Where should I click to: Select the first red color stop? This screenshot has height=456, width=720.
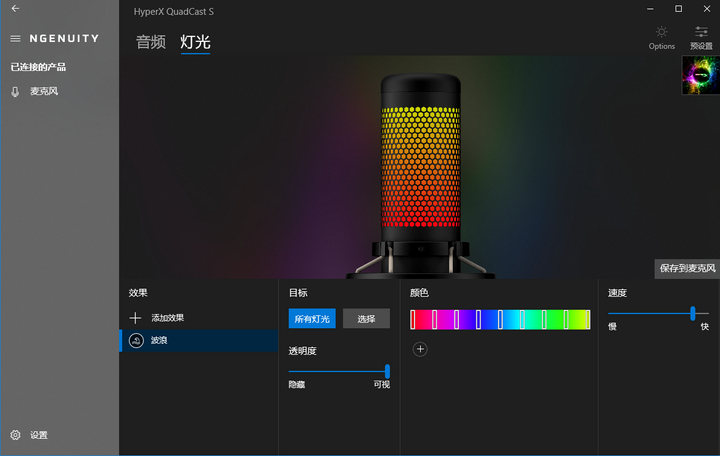click(413, 319)
